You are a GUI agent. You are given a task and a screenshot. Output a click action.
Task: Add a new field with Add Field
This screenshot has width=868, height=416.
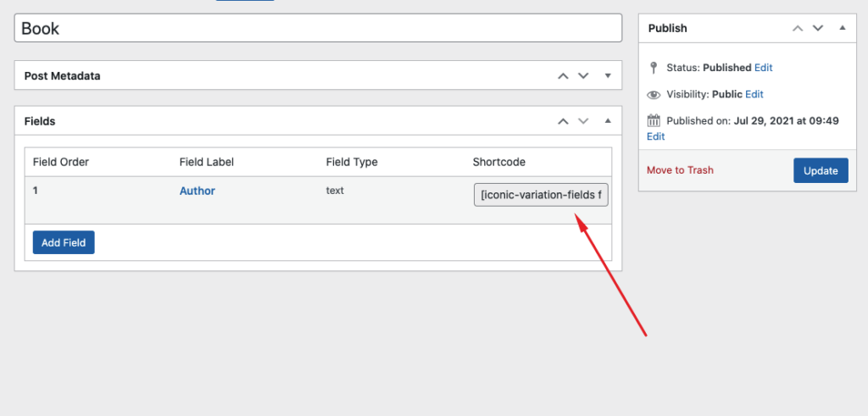[x=64, y=242]
